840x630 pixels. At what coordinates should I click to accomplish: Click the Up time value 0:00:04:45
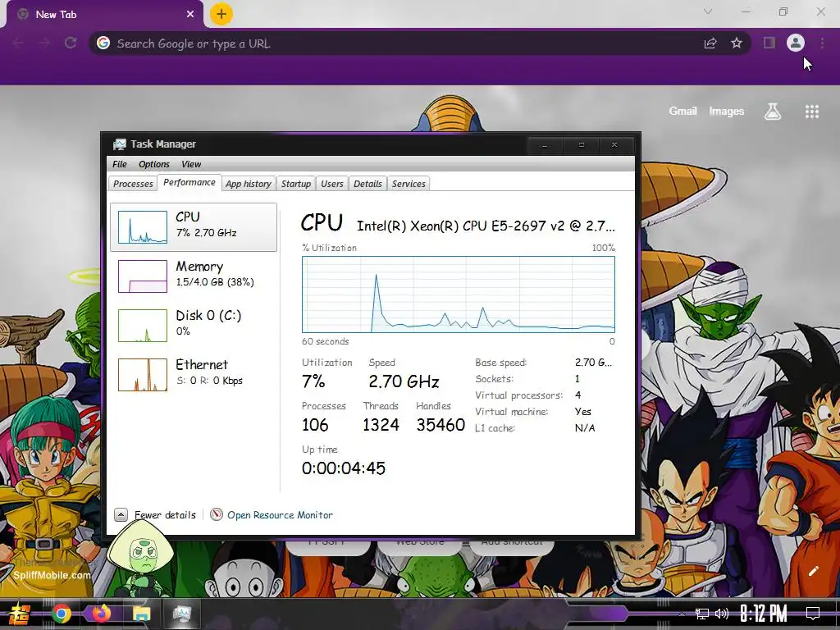[344, 468]
